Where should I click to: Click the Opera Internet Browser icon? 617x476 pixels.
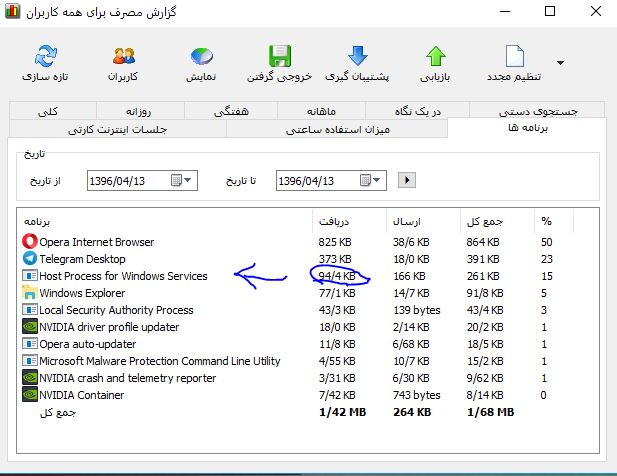(x=30, y=242)
